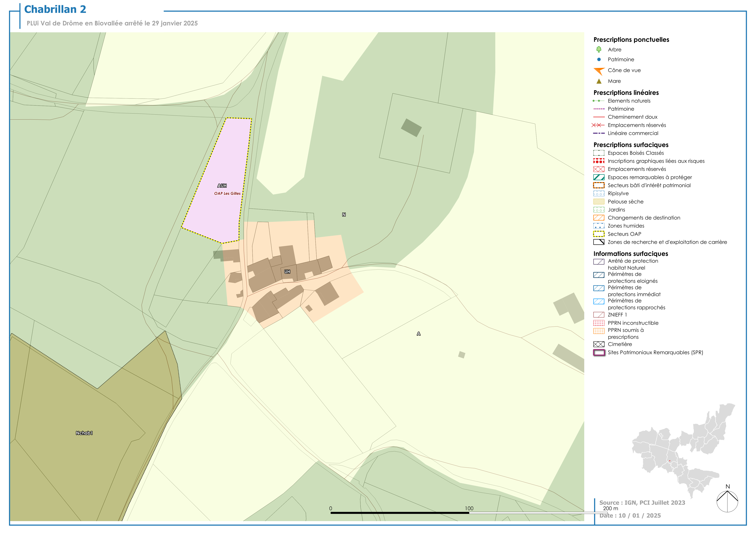Click the Sites Patrimoniaux Remarquables purple box

(599, 353)
